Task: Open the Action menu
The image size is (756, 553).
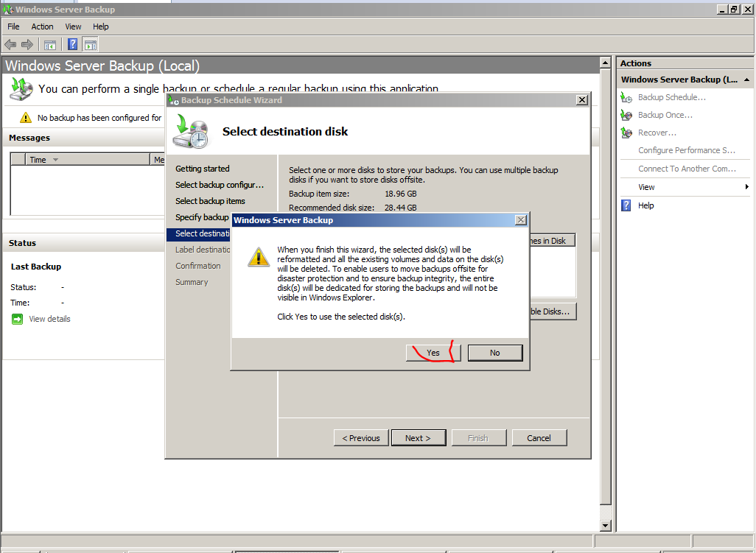Action: tap(43, 27)
